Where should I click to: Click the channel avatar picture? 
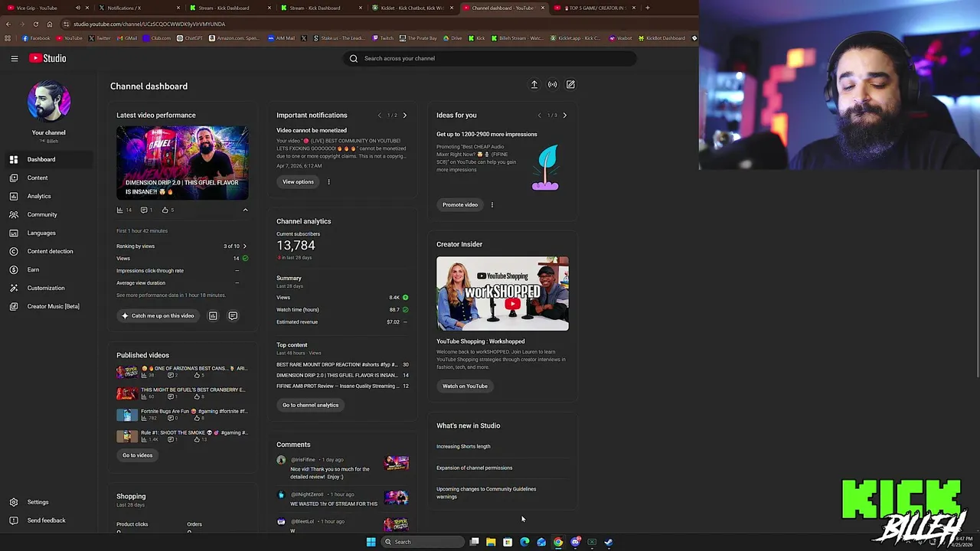pyautogui.click(x=48, y=102)
